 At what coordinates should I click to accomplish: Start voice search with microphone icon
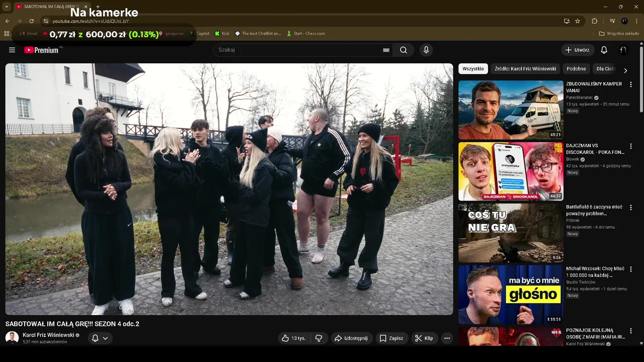pyautogui.click(x=426, y=50)
